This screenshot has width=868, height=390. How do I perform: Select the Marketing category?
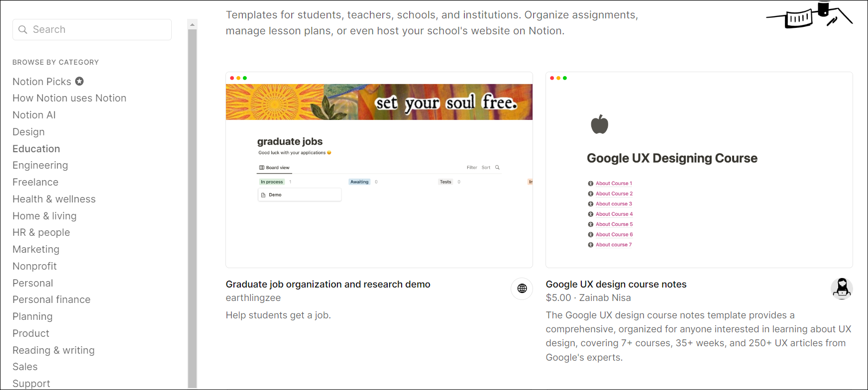tap(36, 249)
